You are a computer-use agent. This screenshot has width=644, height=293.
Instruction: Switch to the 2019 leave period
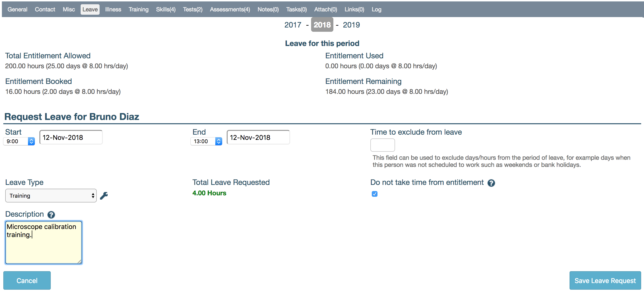351,25
